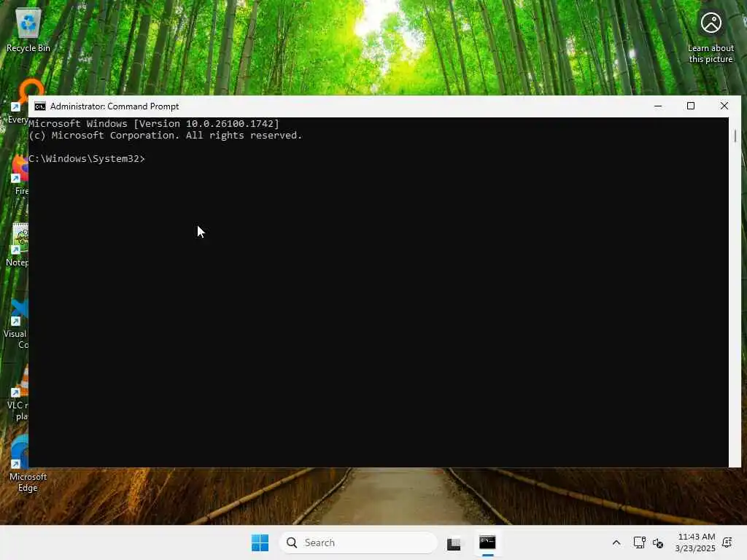
Task: Open the Windows Start menu
Action: (x=260, y=542)
